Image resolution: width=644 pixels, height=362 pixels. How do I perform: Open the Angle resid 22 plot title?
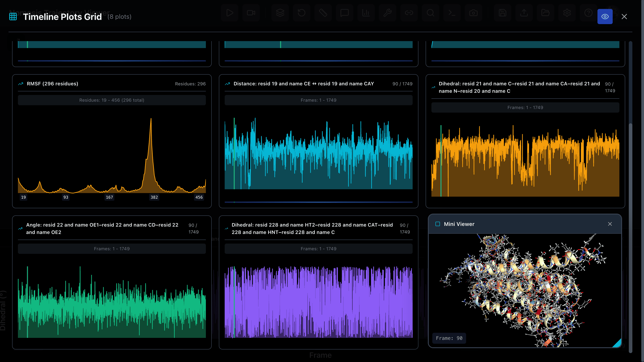pos(102,228)
